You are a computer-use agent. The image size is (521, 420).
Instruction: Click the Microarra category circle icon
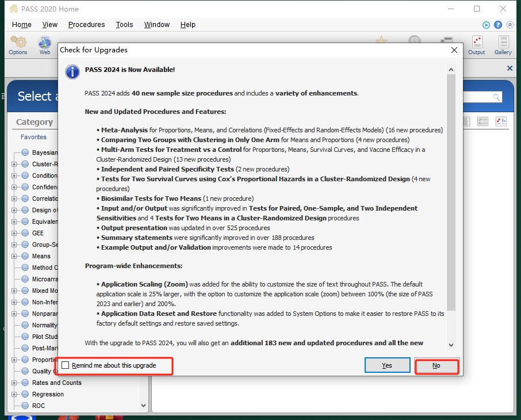point(25,279)
